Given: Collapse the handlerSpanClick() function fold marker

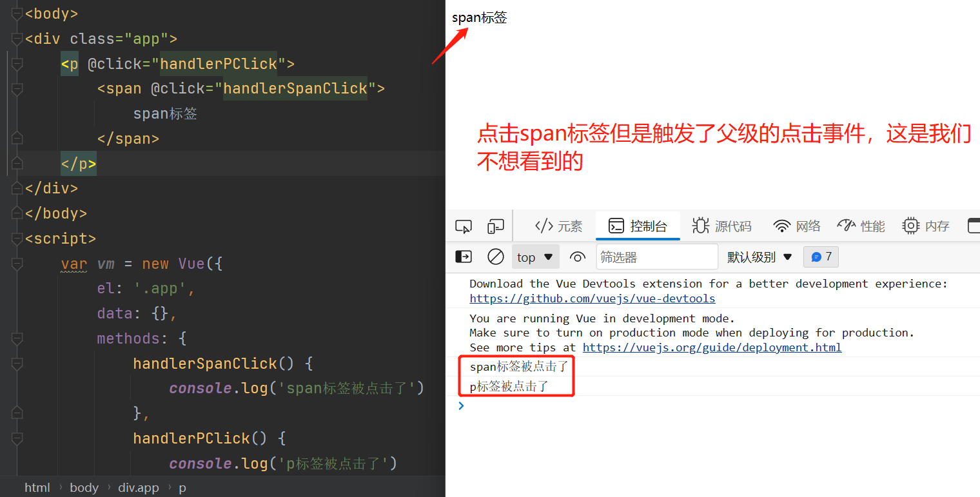Looking at the screenshot, I should (17, 364).
